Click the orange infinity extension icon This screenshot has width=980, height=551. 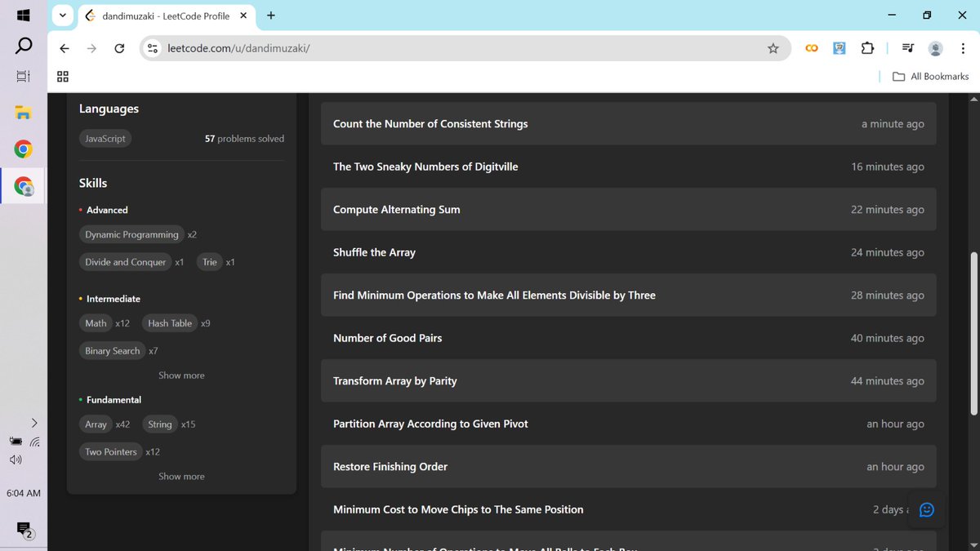coord(812,48)
